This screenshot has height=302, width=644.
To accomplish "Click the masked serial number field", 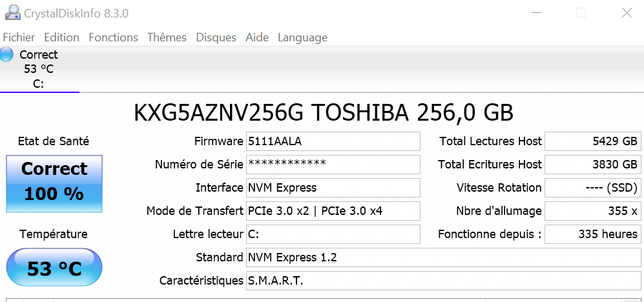I will [x=333, y=165].
